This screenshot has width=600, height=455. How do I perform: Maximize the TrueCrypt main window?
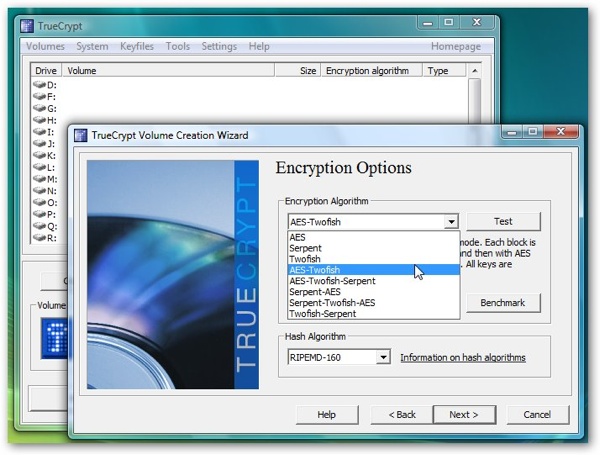click(x=448, y=23)
